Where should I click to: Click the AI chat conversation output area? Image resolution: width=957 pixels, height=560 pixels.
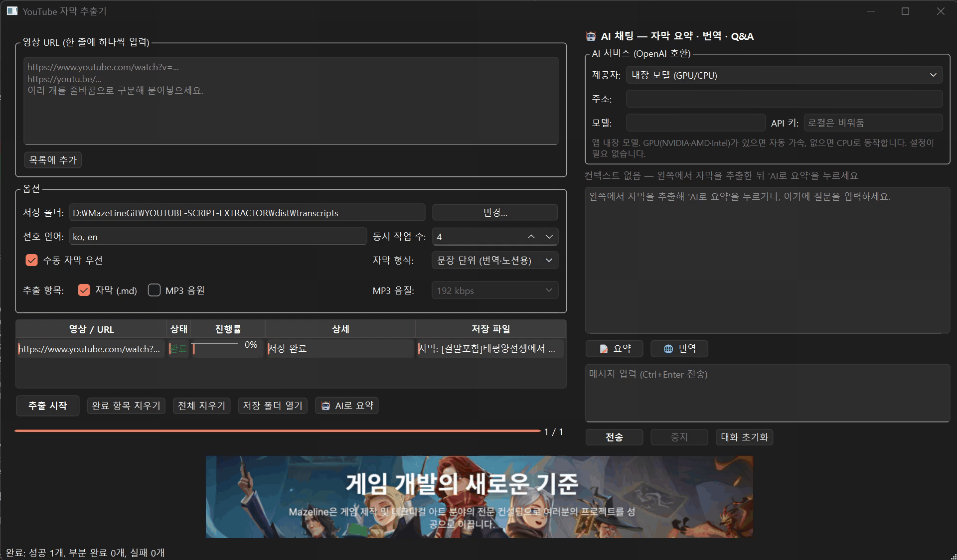[767, 260]
